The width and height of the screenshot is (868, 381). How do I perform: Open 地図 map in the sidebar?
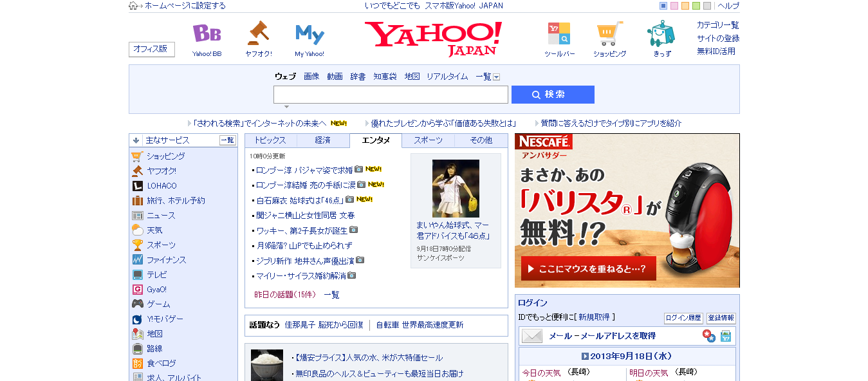(154, 334)
